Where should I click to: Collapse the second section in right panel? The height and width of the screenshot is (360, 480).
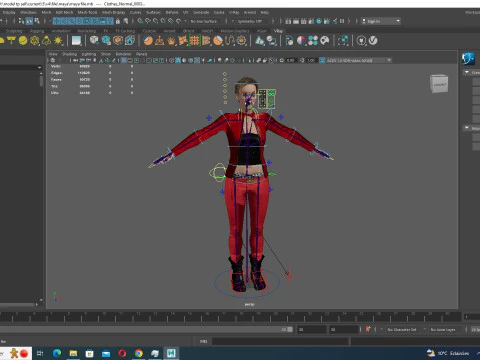[x=467, y=128]
